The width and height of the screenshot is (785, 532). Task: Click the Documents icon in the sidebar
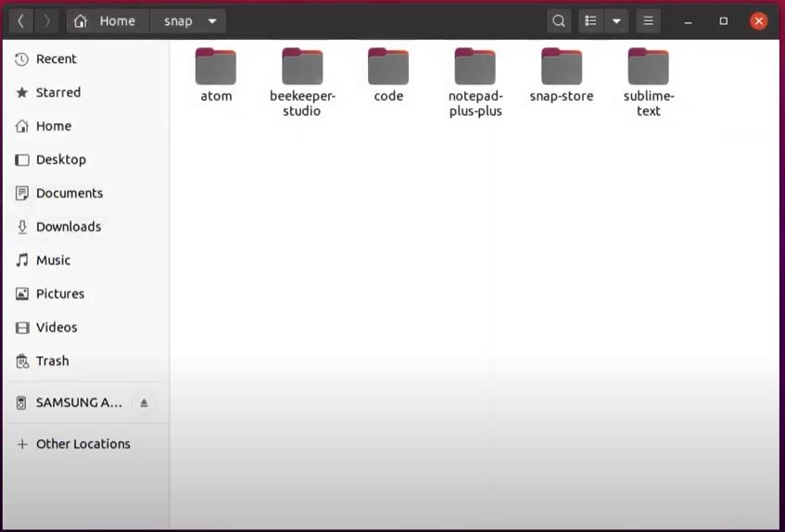[21, 193]
